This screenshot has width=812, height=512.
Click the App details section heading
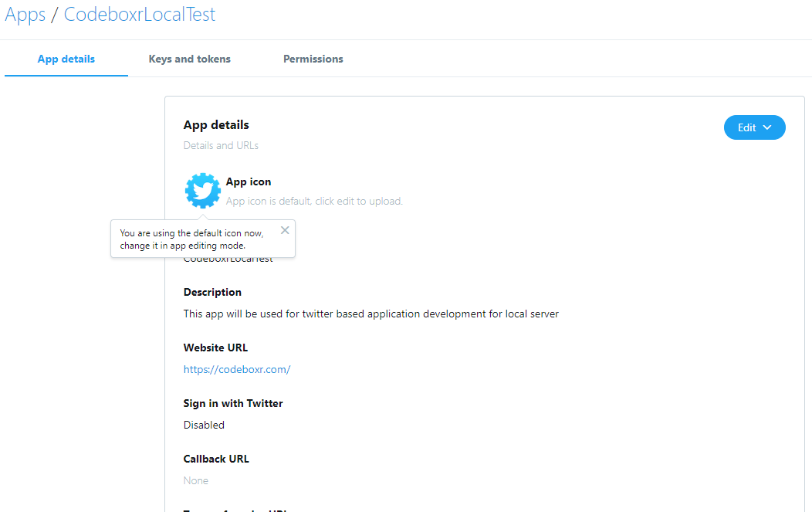(216, 125)
